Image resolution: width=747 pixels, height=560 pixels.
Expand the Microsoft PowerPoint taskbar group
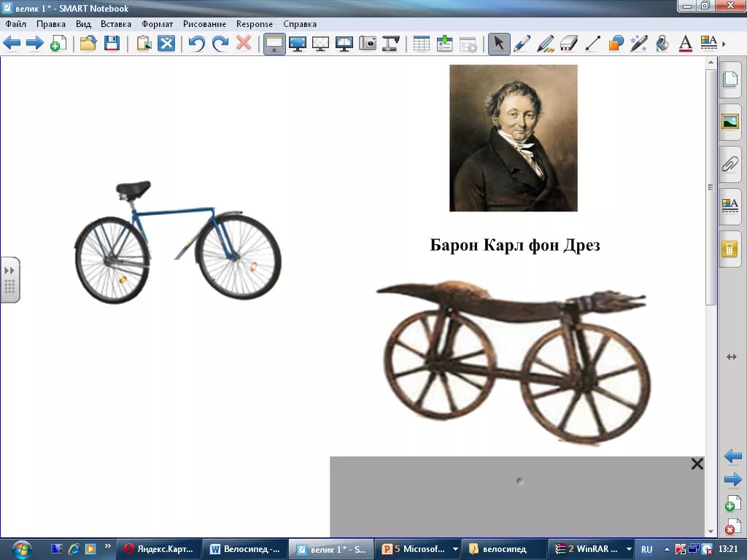click(455, 549)
